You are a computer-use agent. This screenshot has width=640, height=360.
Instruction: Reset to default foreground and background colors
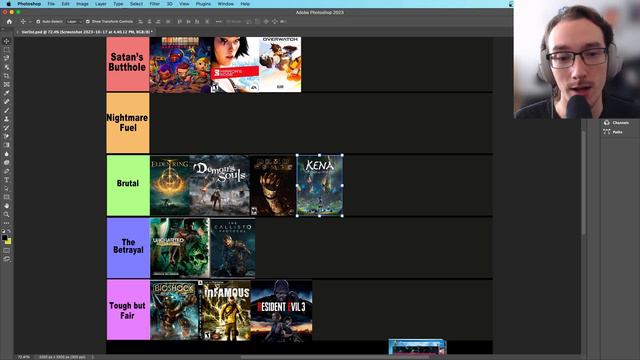coord(4,231)
